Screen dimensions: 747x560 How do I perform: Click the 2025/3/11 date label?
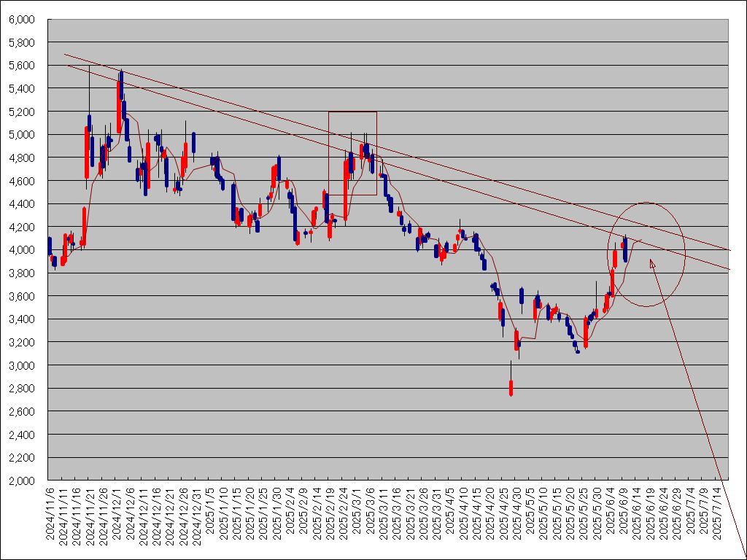click(x=384, y=513)
